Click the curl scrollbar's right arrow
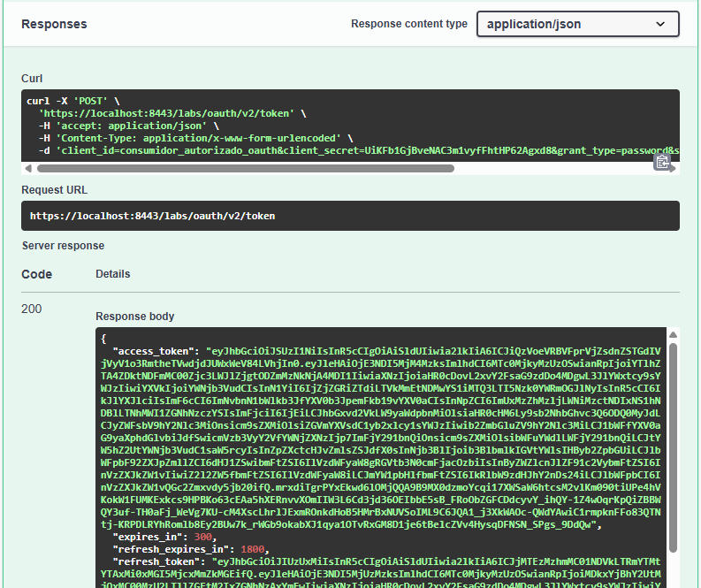This screenshot has height=588, width=701. point(674,168)
